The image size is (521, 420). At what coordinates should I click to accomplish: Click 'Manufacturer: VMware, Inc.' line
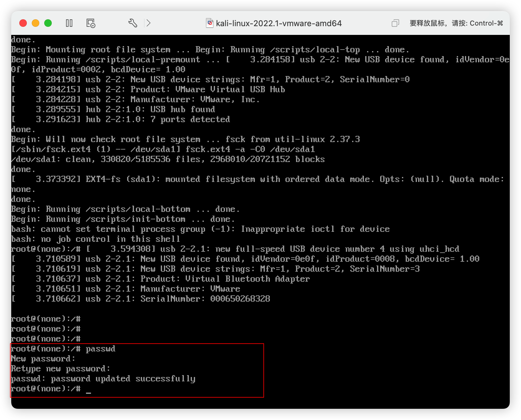(x=136, y=99)
